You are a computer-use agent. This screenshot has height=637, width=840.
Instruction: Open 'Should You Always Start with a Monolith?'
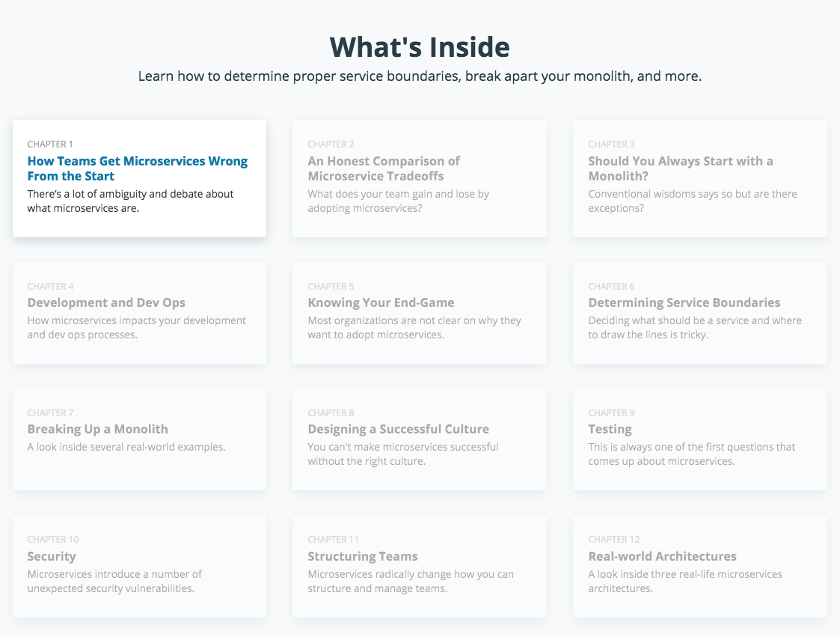click(x=681, y=168)
